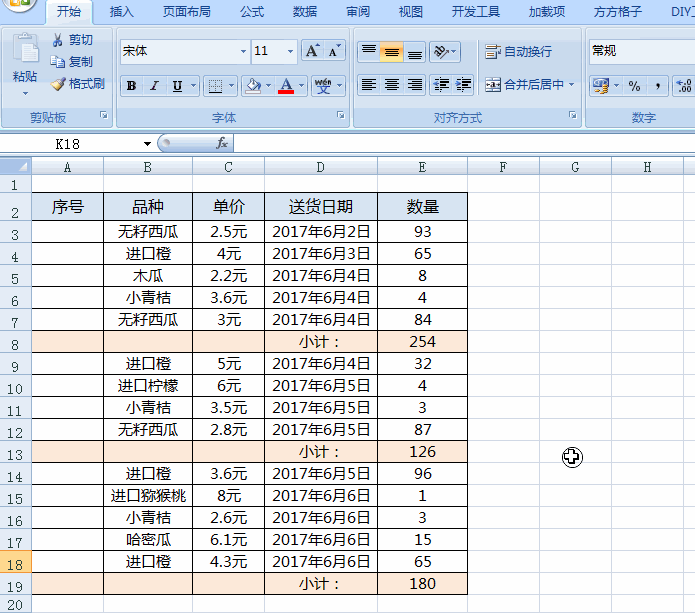Expand the font size dropdown showing 11
The height and width of the screenshot is (613, 695).
click(291, 51)
